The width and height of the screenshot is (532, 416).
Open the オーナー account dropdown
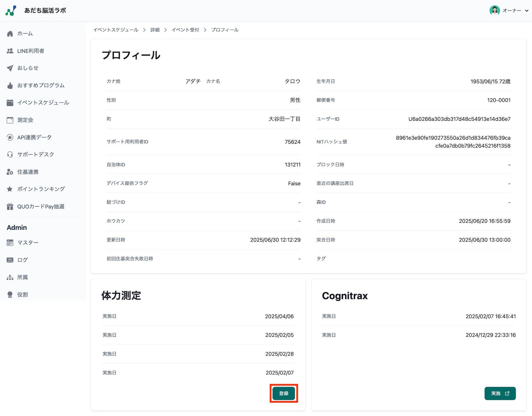pos(526,11)
